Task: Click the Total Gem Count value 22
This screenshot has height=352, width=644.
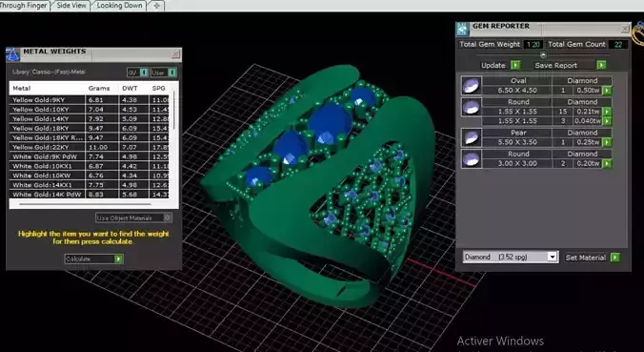Action: pos(618,45)
